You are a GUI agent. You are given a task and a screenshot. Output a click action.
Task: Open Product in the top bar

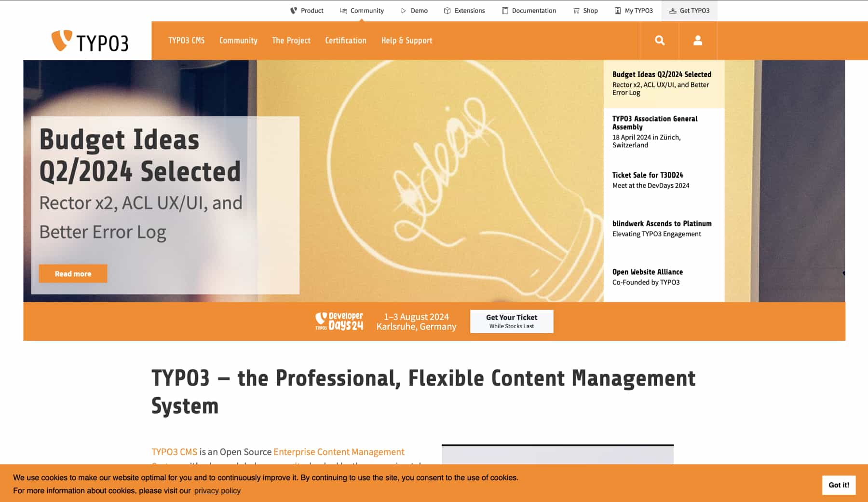click(307, 11)
